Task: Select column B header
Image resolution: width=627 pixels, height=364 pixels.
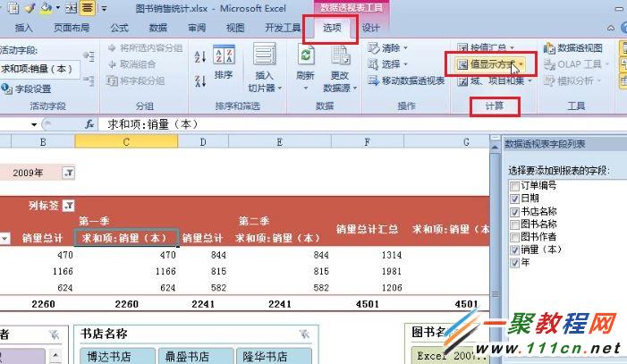Action: point(43,142)
